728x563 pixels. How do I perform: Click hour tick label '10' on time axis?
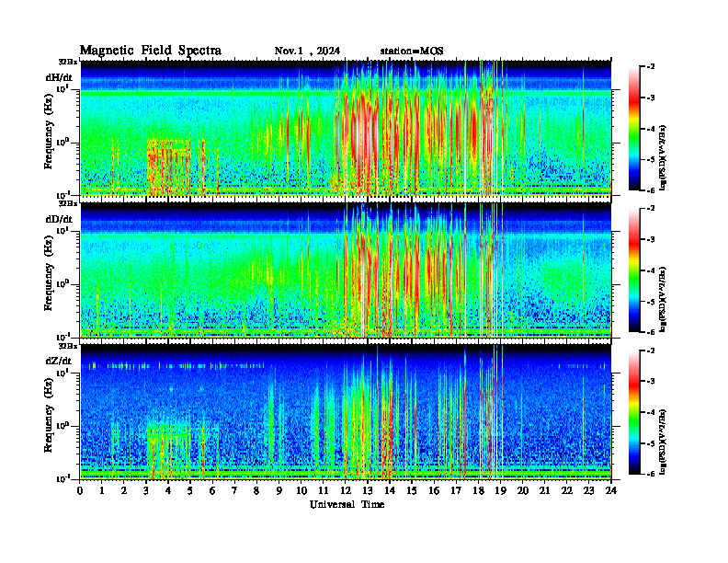pyautogui.click(x=301, y=490)
